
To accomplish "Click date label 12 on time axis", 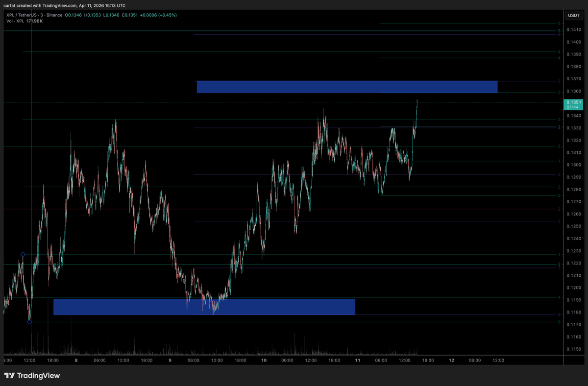I will (452, 360).
